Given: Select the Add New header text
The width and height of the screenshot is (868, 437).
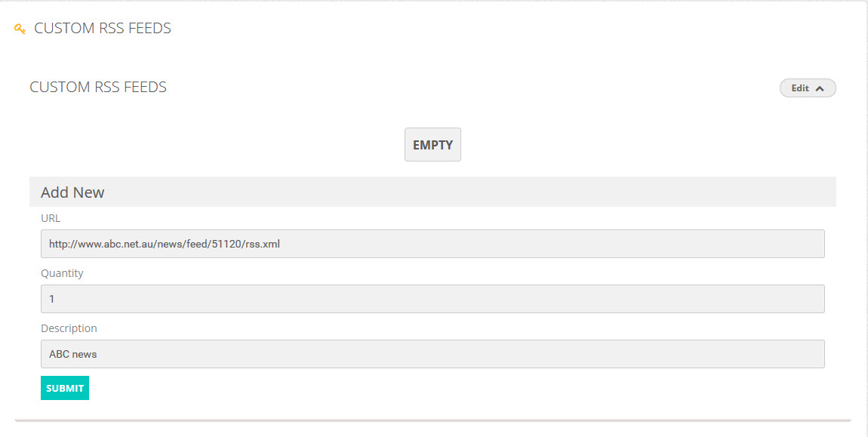Looking at the screenshot, I should [72, 192].
